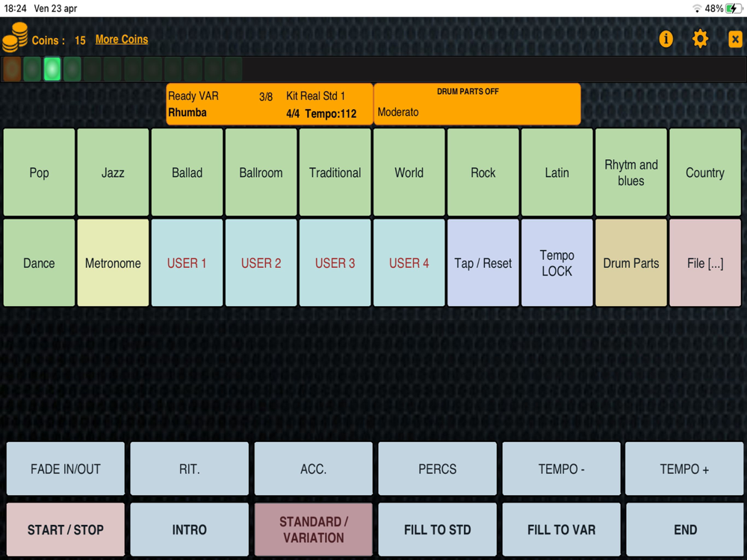
Task: Click the Kit Real Std 1 label
Action: pyautogui.click(x=315, y=96)
